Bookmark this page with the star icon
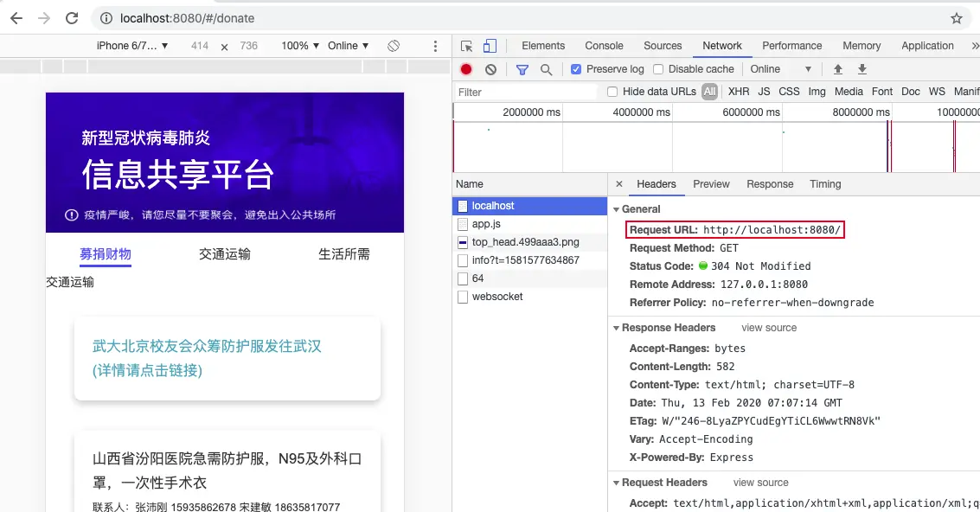Viewport: 980px width, 512px height. point(957,18)
